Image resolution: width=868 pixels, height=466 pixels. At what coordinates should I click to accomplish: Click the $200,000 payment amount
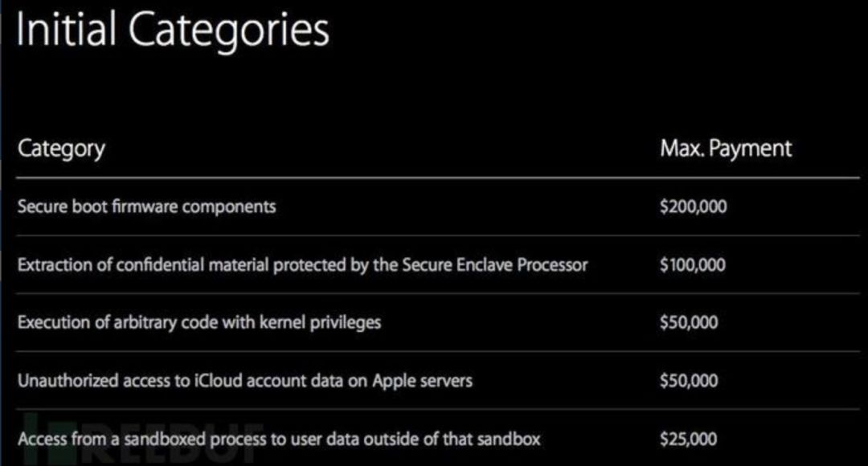(692, 206)
